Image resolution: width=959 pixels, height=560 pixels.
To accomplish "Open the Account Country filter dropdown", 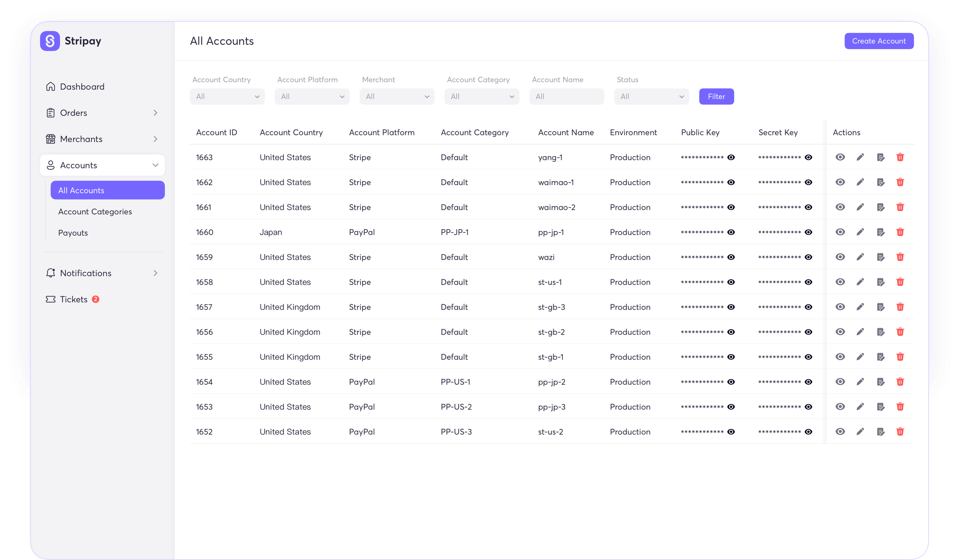I will [227, 97].
